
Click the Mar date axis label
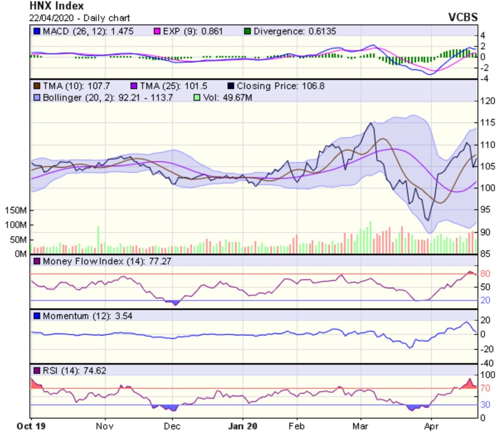pyautogui.click(x=360, y=426)
